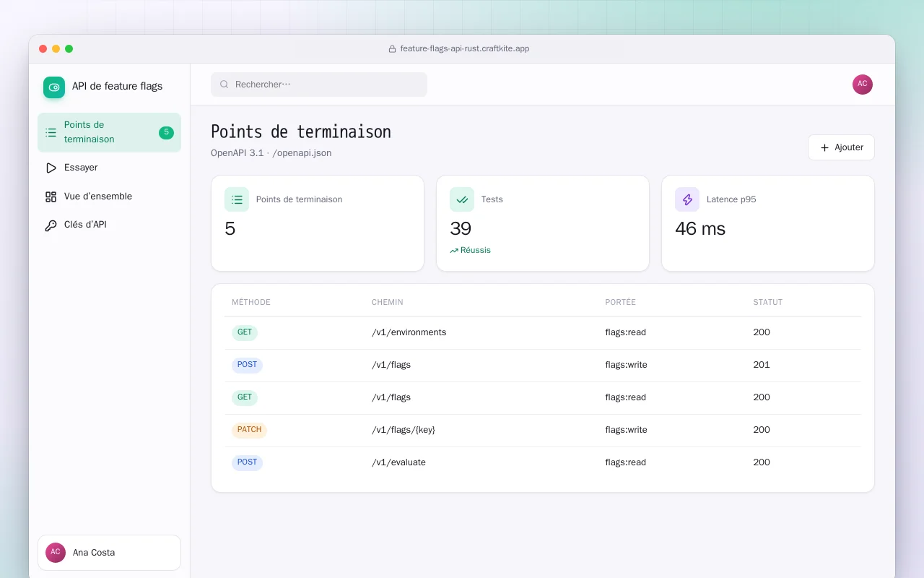The height and width of the screenshot is (578, 924).
Task: Click the GET badge for /v1/flags
Action: point(245,398)
